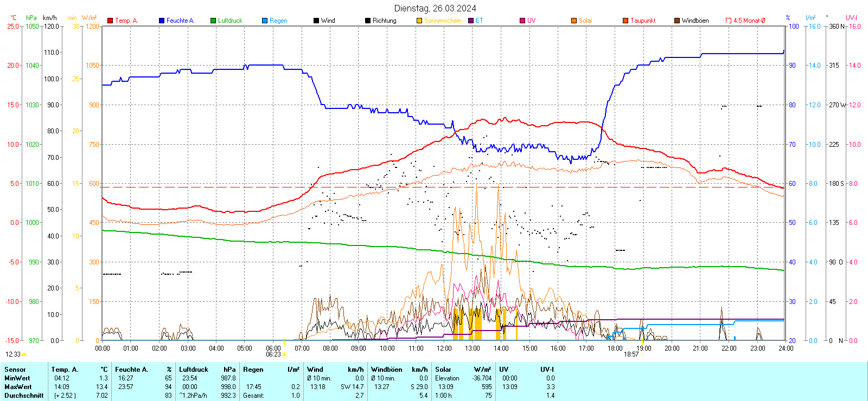This screenshot has width=868, height=401.
Task: Click the pink UV legend square
Action: tap(522, 21)
